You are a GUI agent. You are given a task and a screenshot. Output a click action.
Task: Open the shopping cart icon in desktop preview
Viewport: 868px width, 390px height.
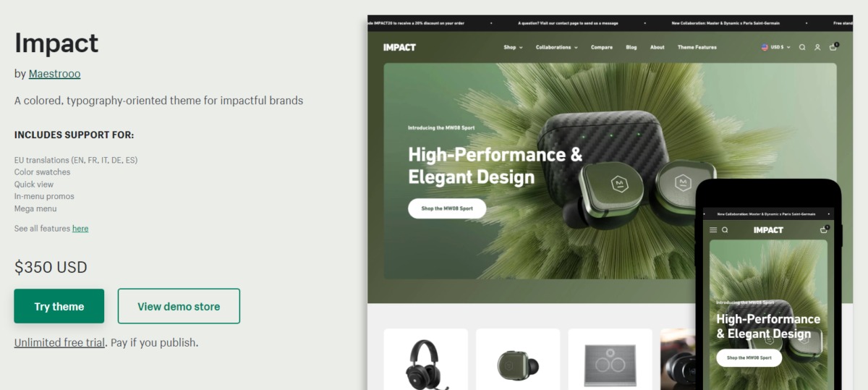[833, 47]
